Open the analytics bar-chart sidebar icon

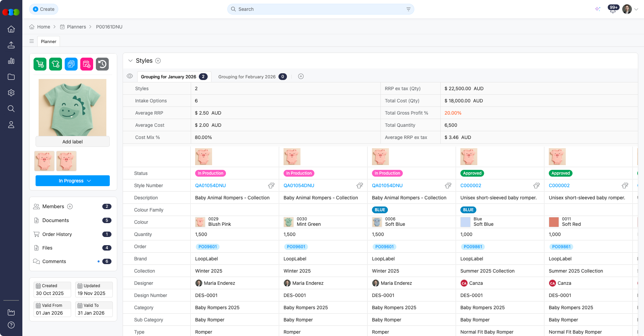coord(11,61)
